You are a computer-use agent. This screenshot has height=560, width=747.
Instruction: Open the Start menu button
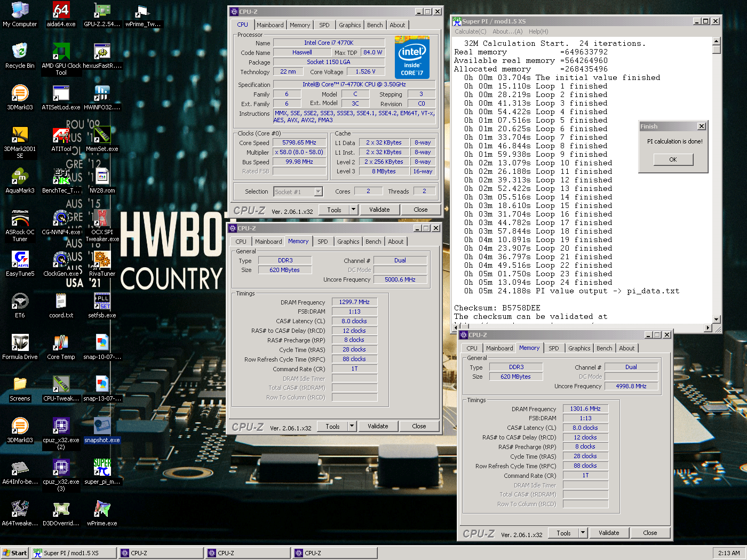(14, 553)
